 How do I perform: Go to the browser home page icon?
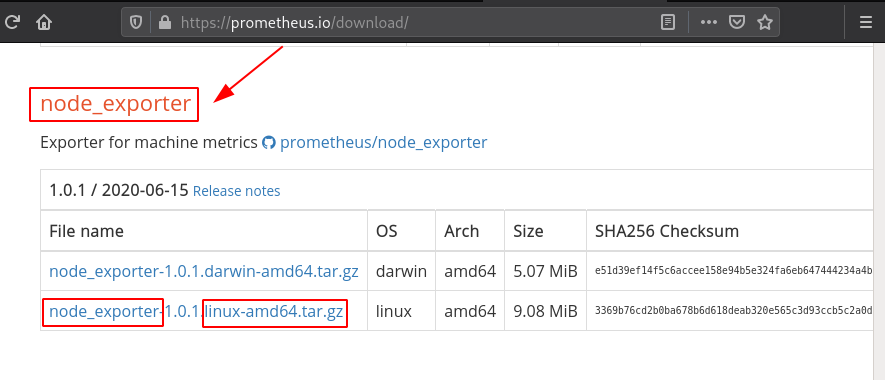pyautogui.click(x=44, y=22)
